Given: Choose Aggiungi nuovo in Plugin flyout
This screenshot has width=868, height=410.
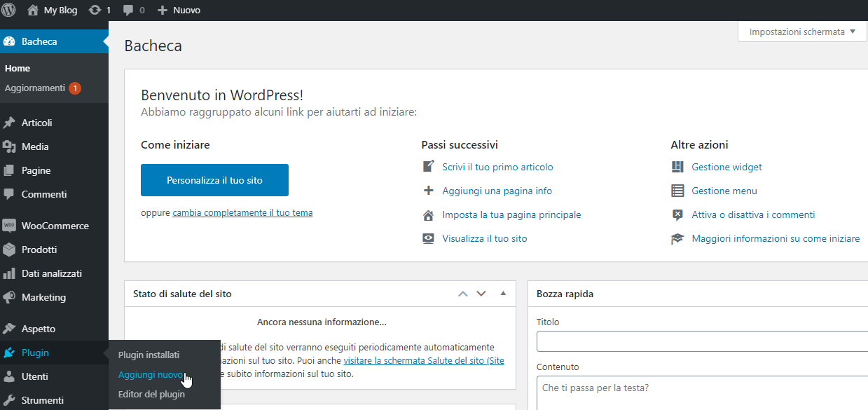Looking at the screenshot, I should 151,374.
